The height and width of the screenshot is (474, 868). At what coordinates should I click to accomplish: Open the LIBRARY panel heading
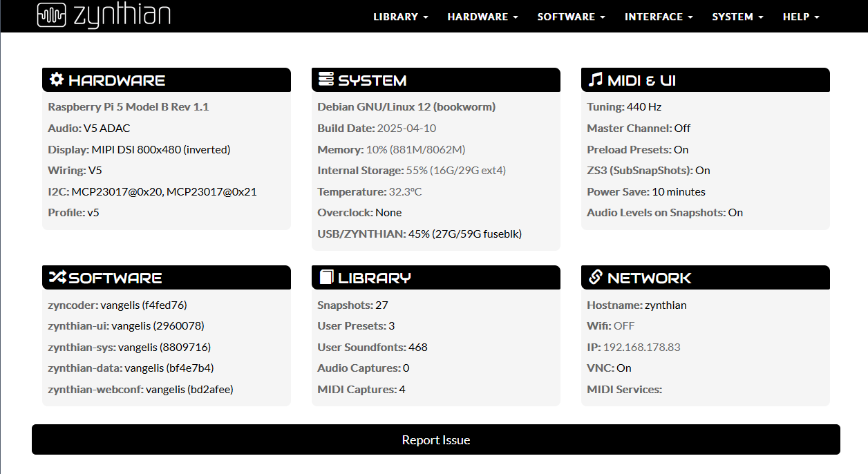click(436, 277)
